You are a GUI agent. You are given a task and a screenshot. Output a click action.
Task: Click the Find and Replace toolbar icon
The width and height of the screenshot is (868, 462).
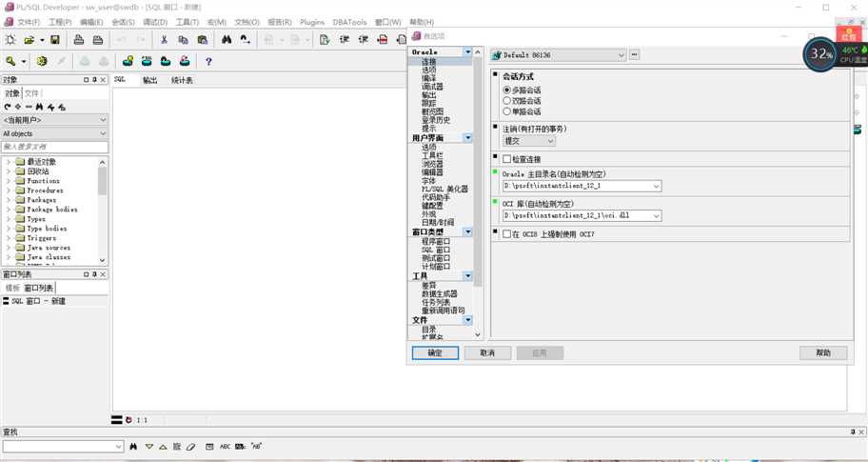coord(246,40)
